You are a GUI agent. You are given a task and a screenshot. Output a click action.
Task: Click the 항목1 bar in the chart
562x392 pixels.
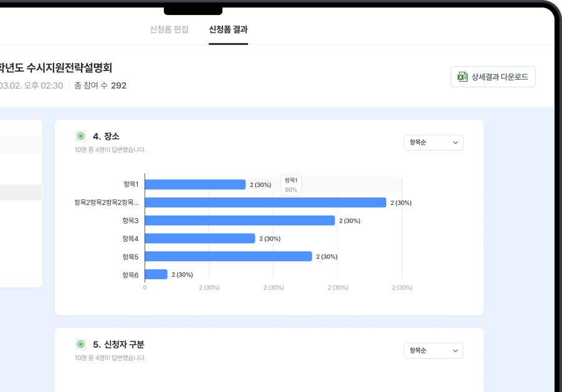pyautogui.click(x=195, y=184)
